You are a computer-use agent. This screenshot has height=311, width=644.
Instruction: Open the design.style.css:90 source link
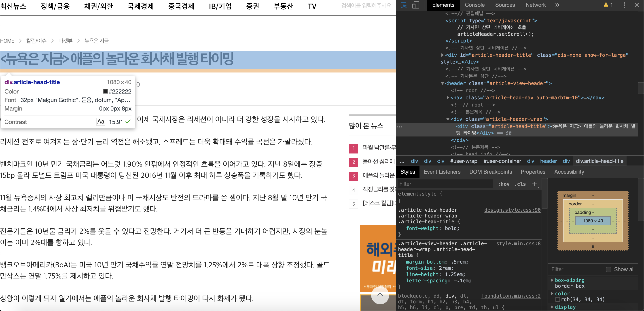point(512,210)
